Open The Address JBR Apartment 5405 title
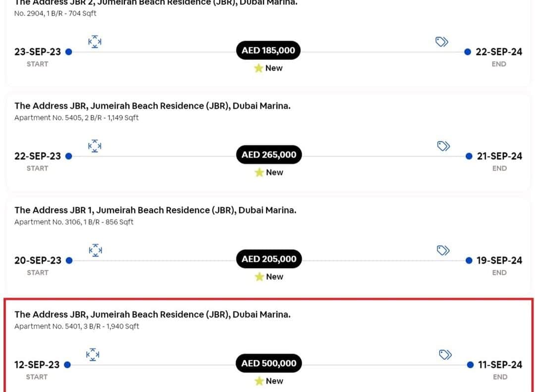The image size is (535, 392). click(153, 106)
